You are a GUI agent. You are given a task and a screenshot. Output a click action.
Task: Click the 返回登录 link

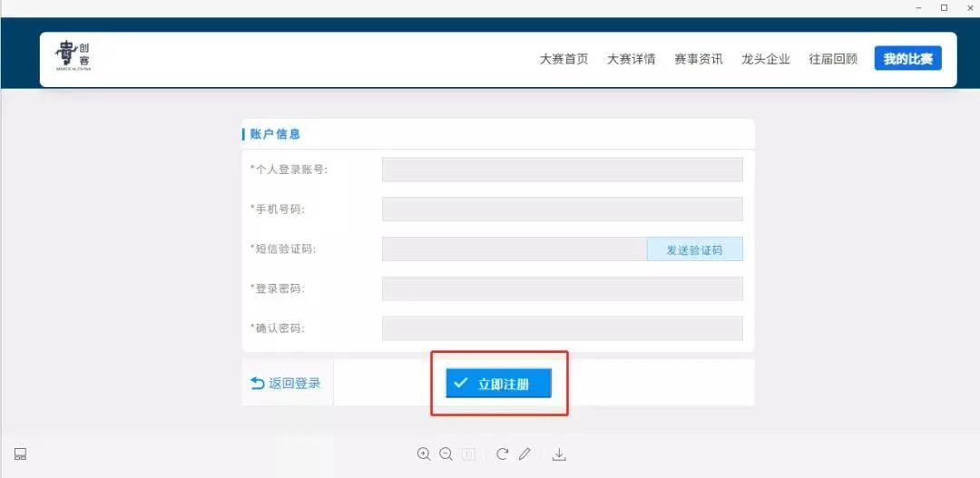click(x=286, y=384)
